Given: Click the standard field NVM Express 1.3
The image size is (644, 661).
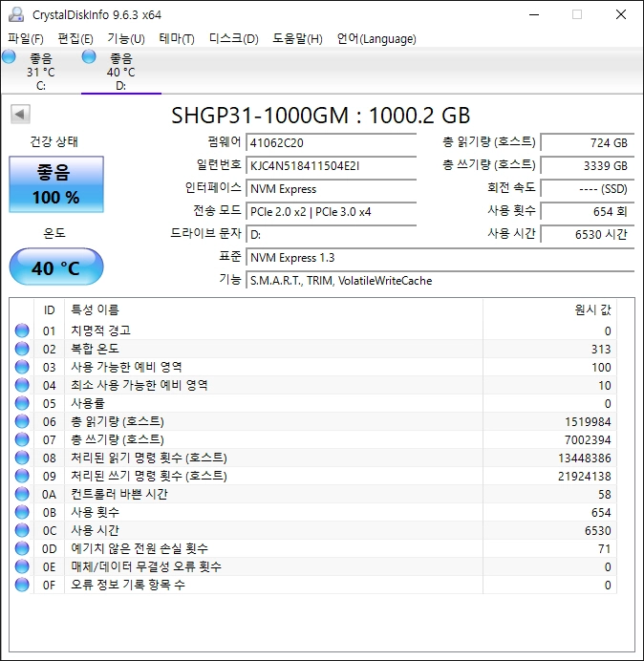Looking at the screenshot, I should (440, 258).
